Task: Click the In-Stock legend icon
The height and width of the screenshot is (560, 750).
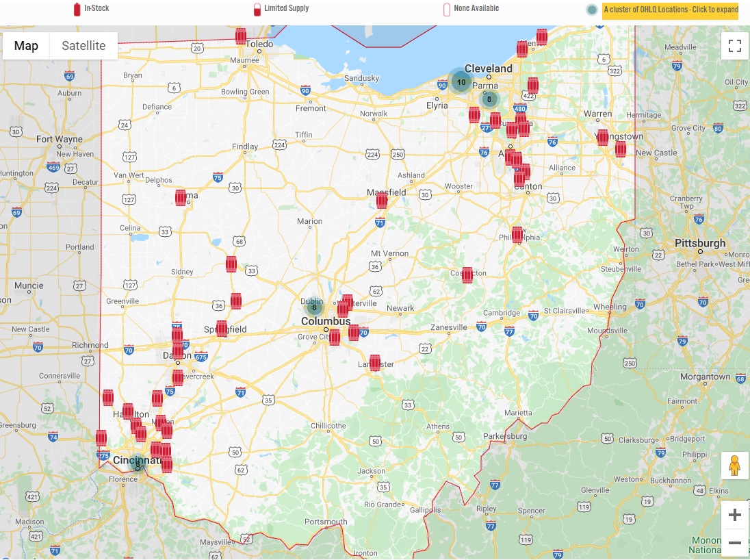Action: [76, 10]
